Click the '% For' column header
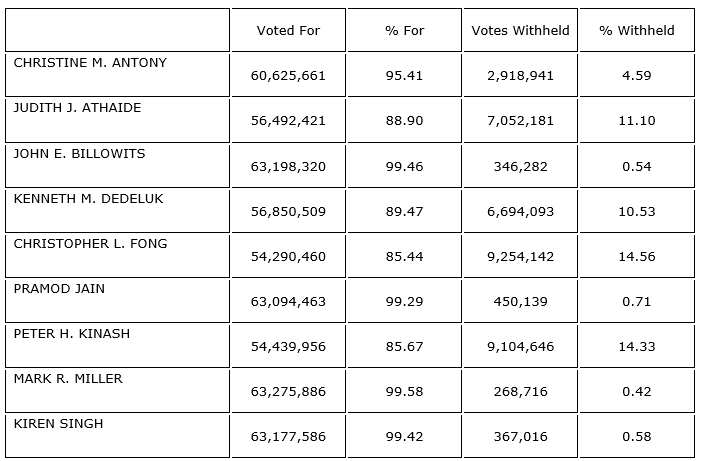This screenshot has height=461, width=705. click(404, 30)
